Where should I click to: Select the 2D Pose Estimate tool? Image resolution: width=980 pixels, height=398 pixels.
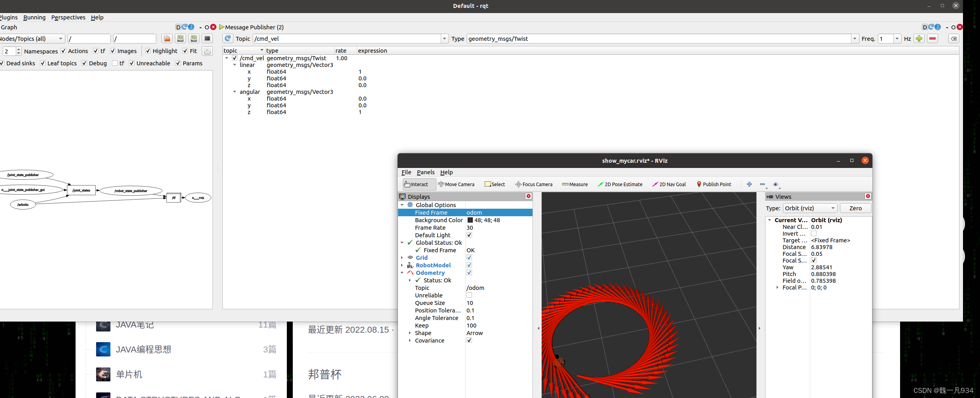pos(620,184)
